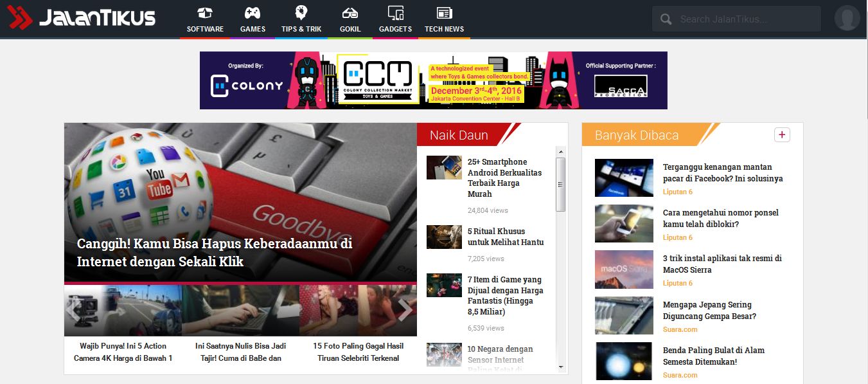Click the 24,804 views text

(488, 210)
